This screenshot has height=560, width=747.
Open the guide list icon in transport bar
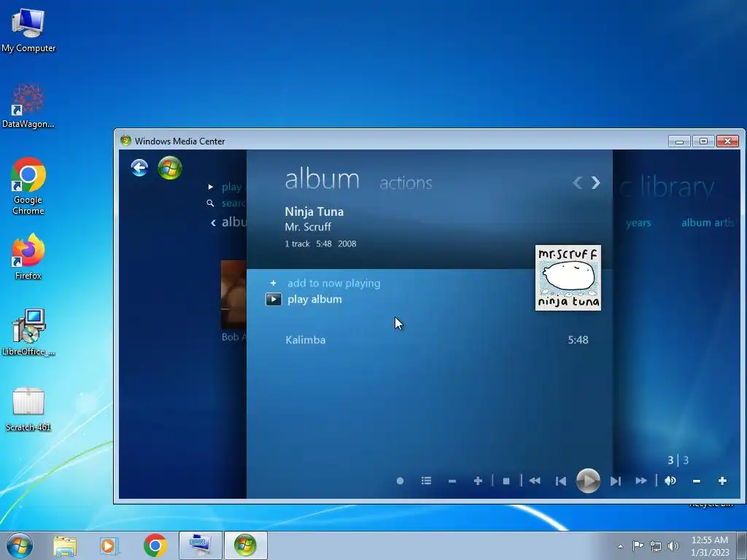(426, 481)
